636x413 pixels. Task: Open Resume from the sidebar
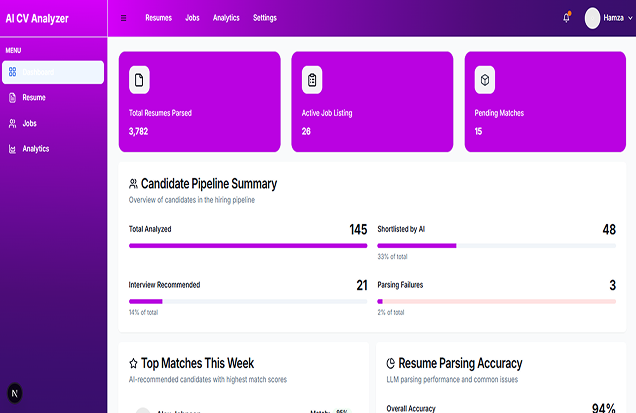tap(34, 98)
